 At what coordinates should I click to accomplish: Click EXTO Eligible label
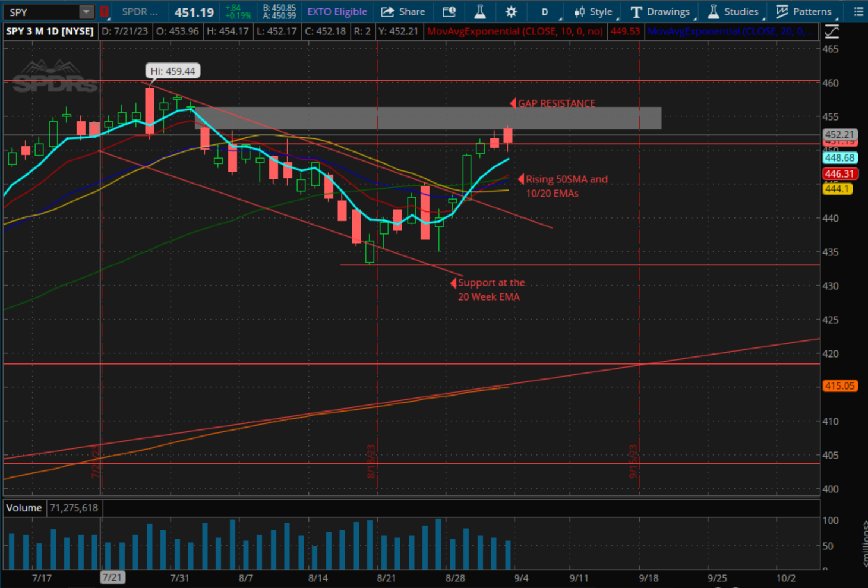click(337, 12)
